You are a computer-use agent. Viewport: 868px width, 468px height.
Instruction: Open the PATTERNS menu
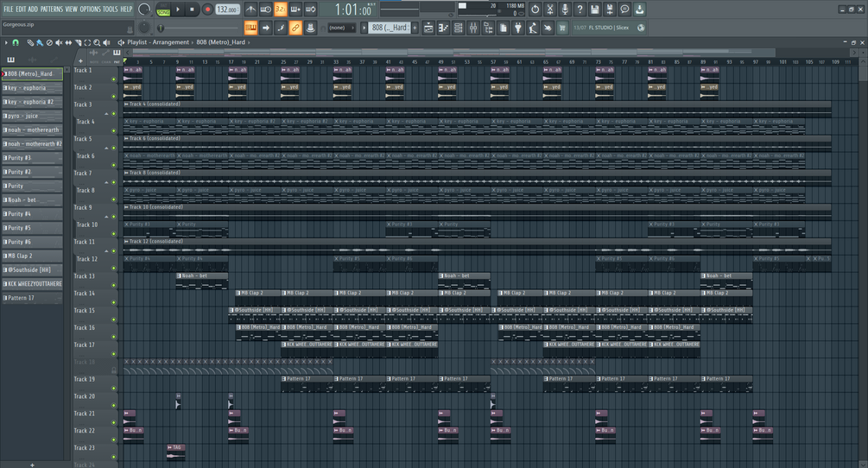coord(52,9)
